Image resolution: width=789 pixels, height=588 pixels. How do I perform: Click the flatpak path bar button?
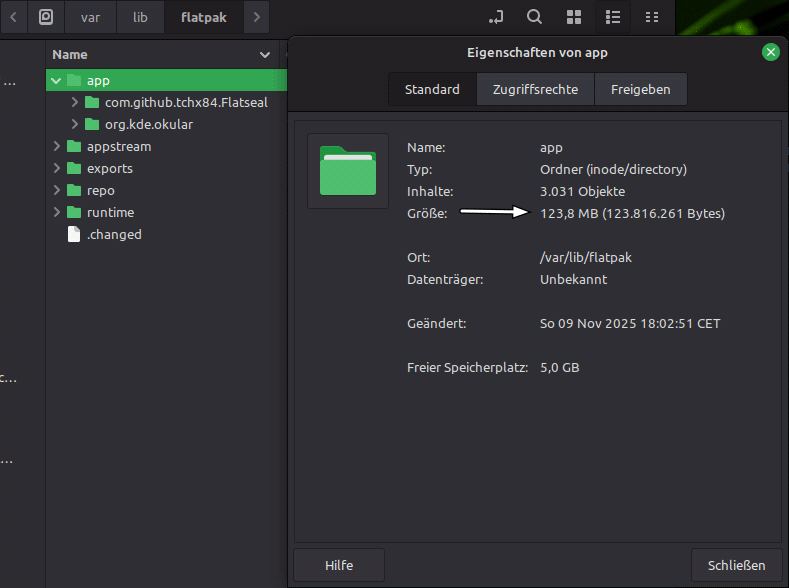click(x=204, y=17)
